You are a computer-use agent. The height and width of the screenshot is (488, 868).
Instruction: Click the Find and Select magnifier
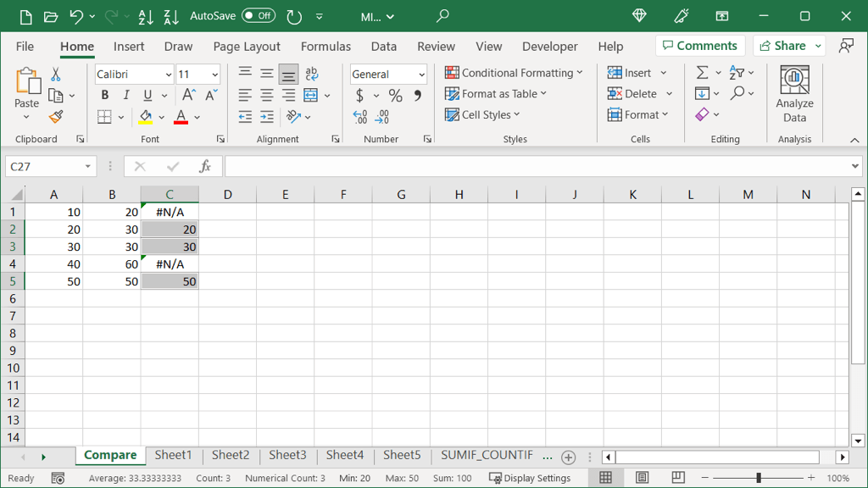tap(737, 93)
